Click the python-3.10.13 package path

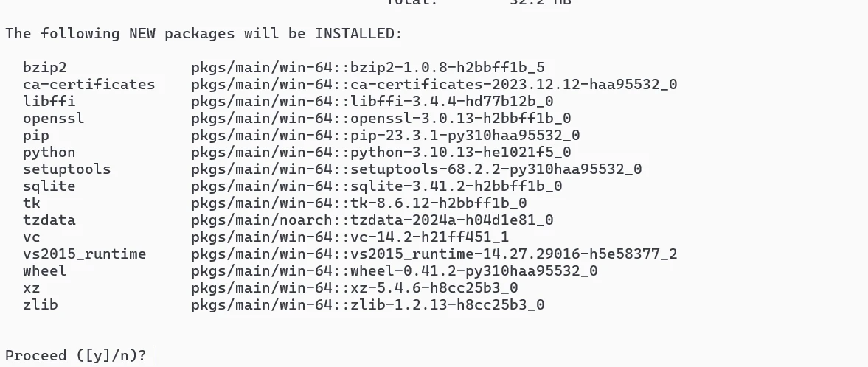[x=381, y=153]
